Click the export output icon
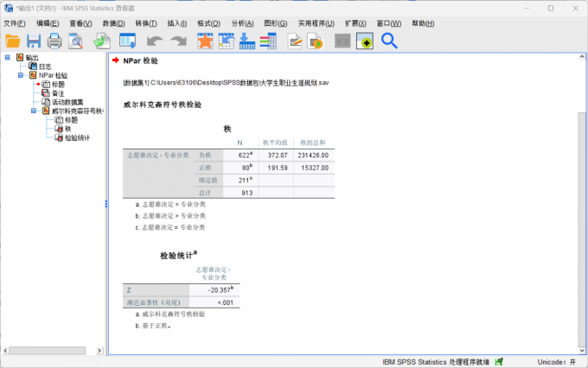 point(102,41)
